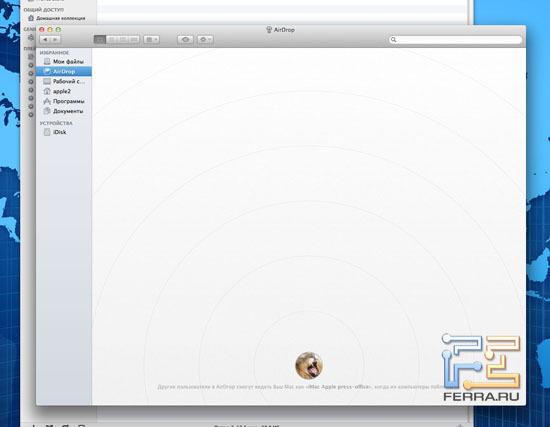Select the Избранное sidebar heading
This screenshot has height=427, width=550.
click(x=54, y=52)
